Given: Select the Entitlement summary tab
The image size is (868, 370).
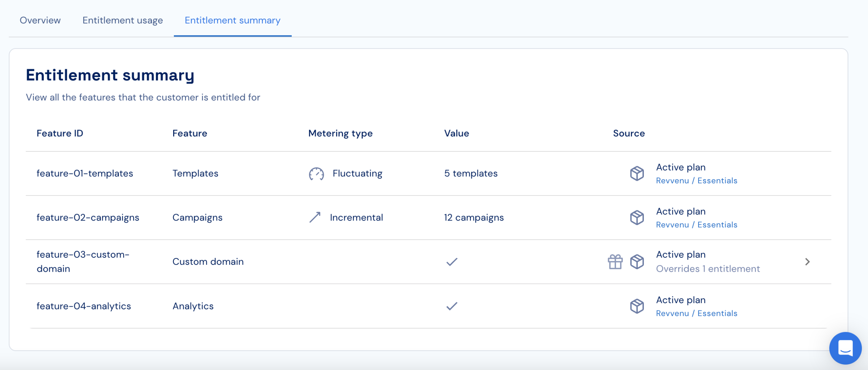Looking at the screenshot, I should [232, 20].
